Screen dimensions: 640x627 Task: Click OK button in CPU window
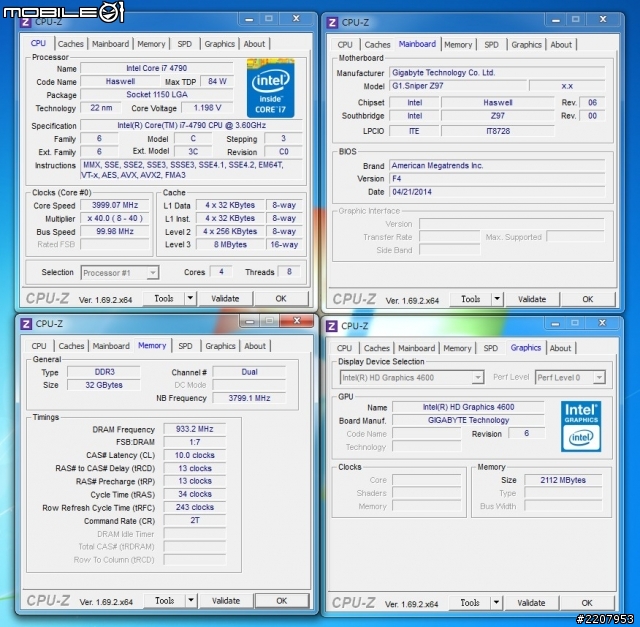pyautogui.click(x=281, y=298)
